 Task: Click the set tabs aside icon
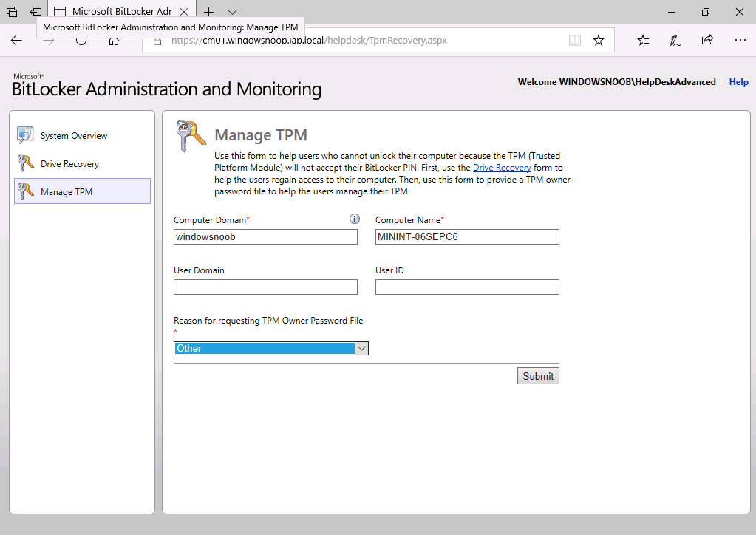pos(35,12)
